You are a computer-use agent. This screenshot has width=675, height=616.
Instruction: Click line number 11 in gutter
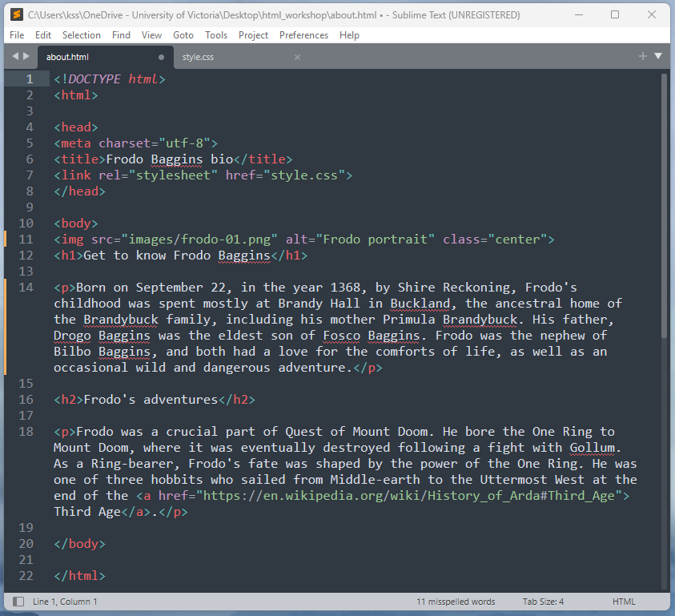26,239
